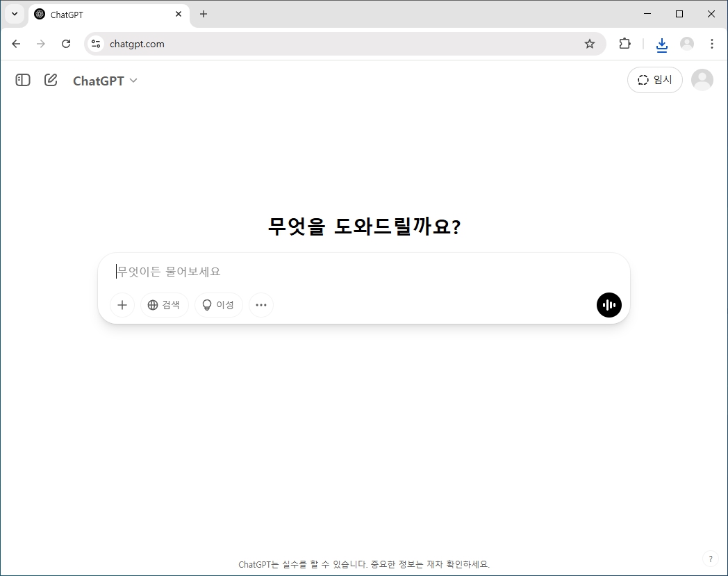Viewport: 728px width, 576px height.
Task: Open the ChatGPT account avatar menu
Action: [x=702, y=80]
